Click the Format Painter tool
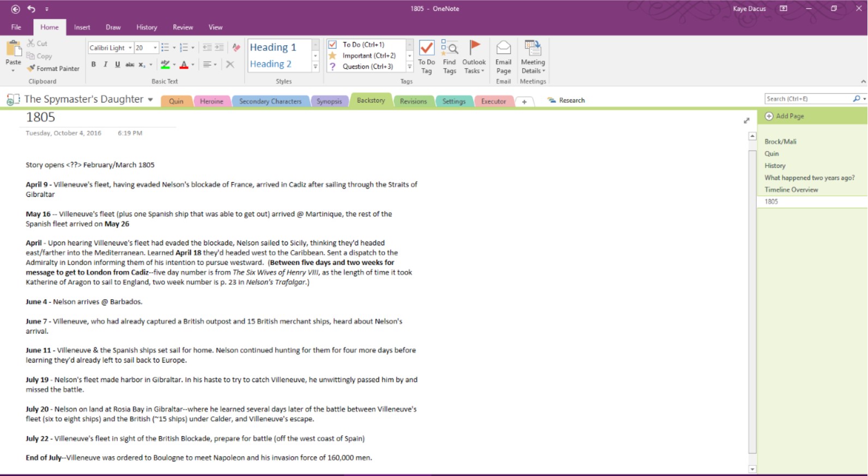This screenshot has width=868, height=476. [53, 69]
